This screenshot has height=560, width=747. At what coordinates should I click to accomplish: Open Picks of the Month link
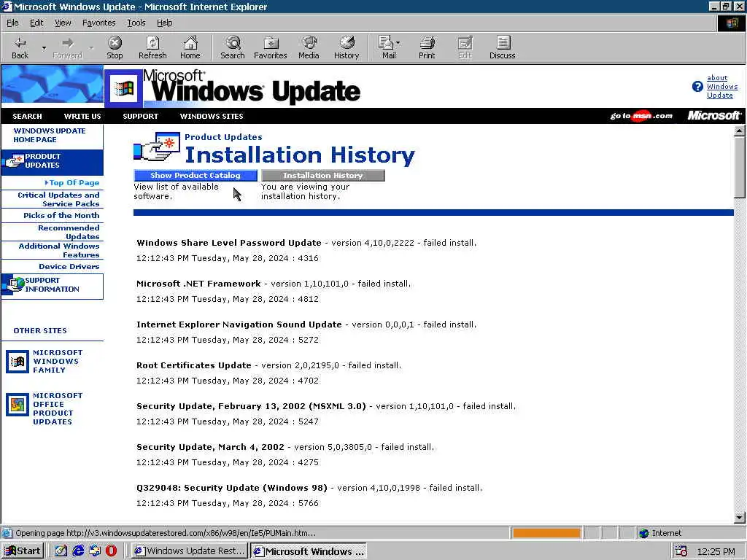pyautogui.click(x=61, y=215)
